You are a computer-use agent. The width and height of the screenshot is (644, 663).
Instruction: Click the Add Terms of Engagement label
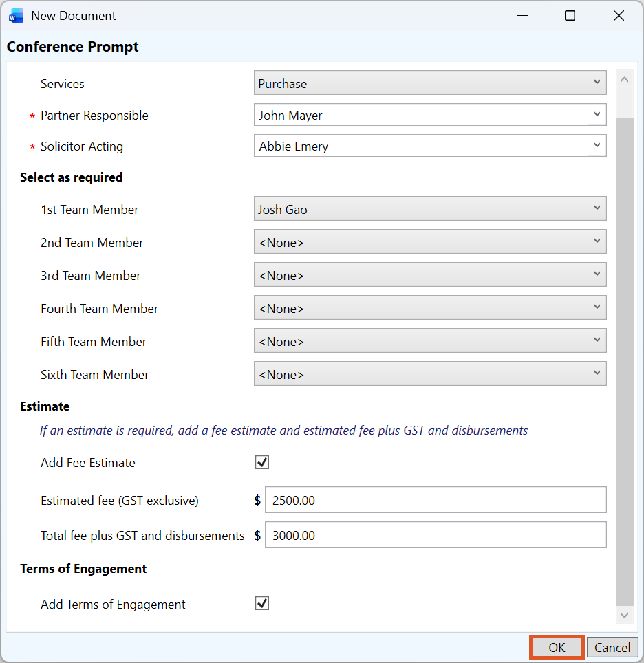click(113, 605)
